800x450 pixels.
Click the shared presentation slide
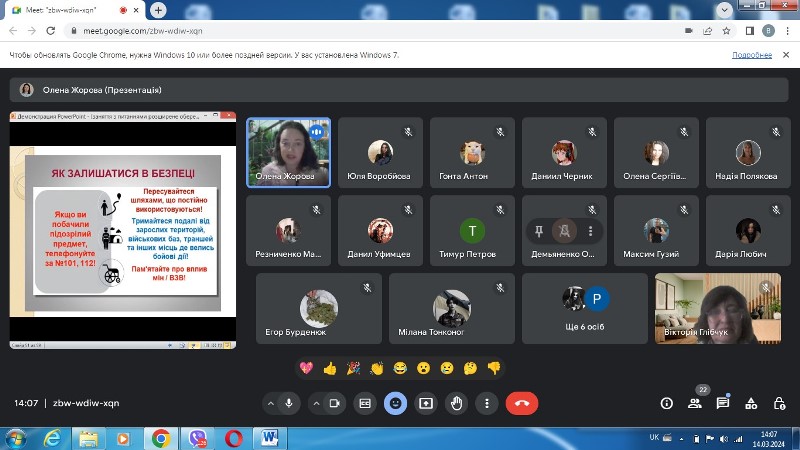[123, 231]
